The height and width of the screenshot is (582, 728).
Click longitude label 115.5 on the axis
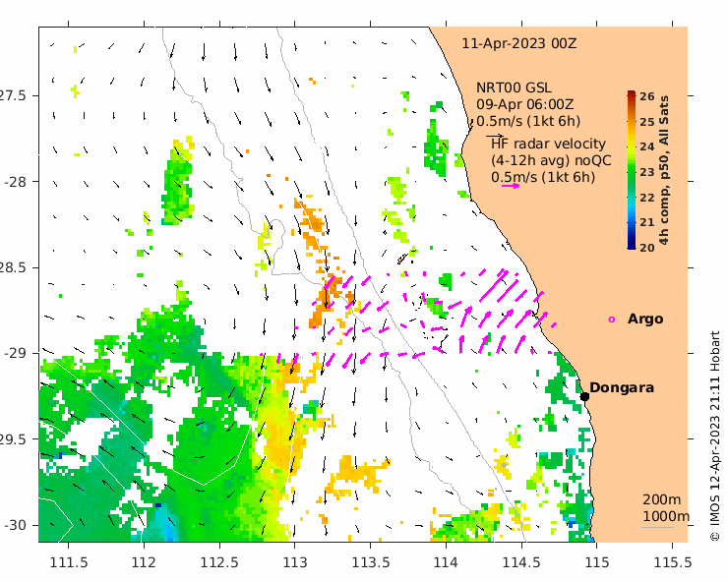tap(673, 562)
